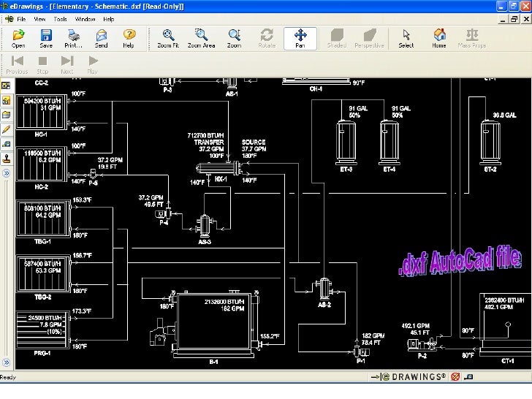Click the red crossed status bar icon
The width and height of the screenshot is (532, 399).
(x=456, y=377)
